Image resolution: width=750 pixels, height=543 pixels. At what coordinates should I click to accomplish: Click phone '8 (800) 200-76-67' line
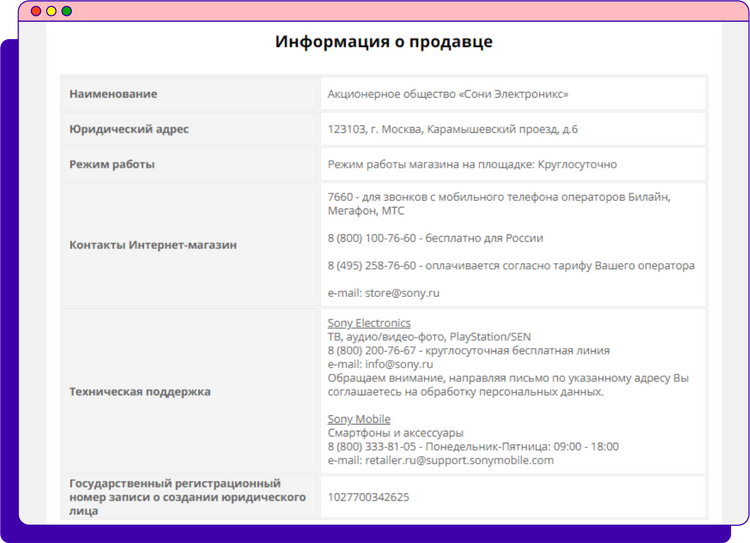(x=468, y=351)
